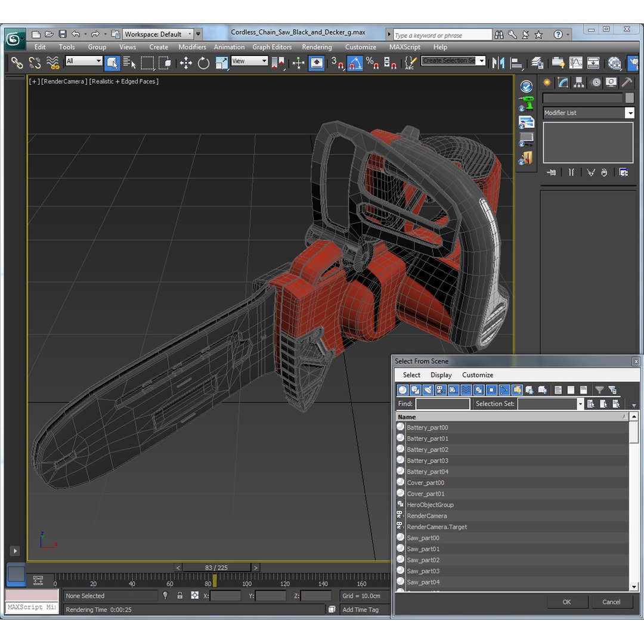The image size is (644, 644).
Task: Select the Select and Link tool
Action: coord(17,63)
